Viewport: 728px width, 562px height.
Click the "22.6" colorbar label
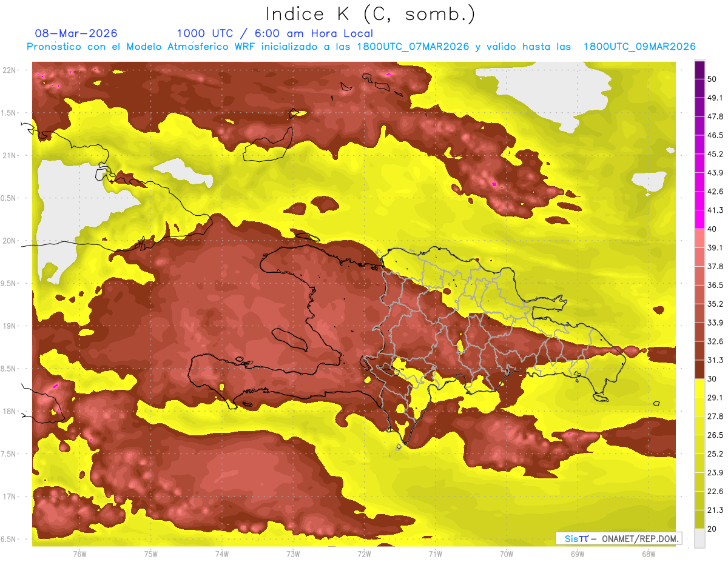715,491
